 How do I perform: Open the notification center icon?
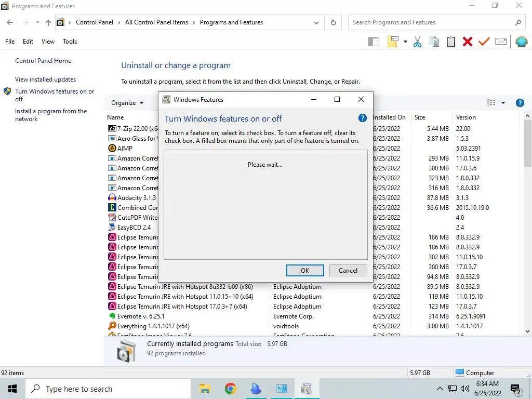[516, 389]
